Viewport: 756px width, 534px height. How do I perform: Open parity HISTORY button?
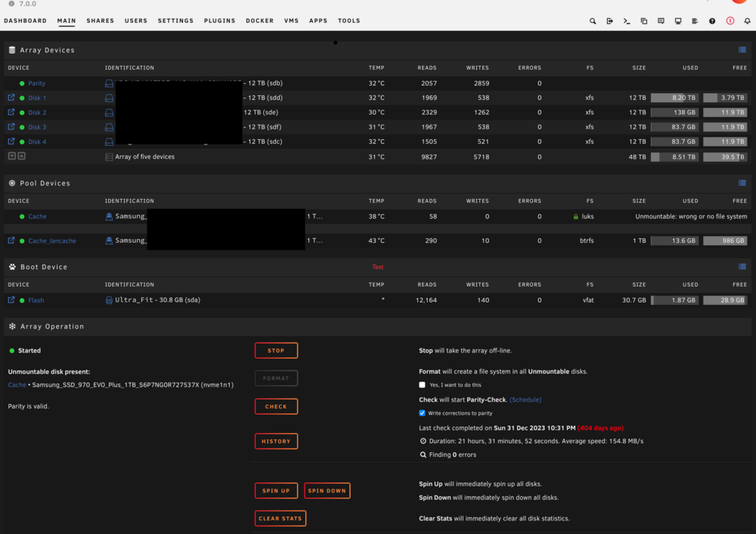pyautogui.click(x=276, y=442)
